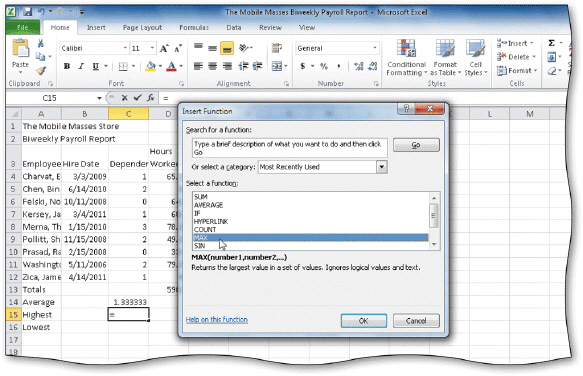Viewport: 583px width, 376px height.
Task: Click the Cut scissors icon
Action: [x=41, y=44]
